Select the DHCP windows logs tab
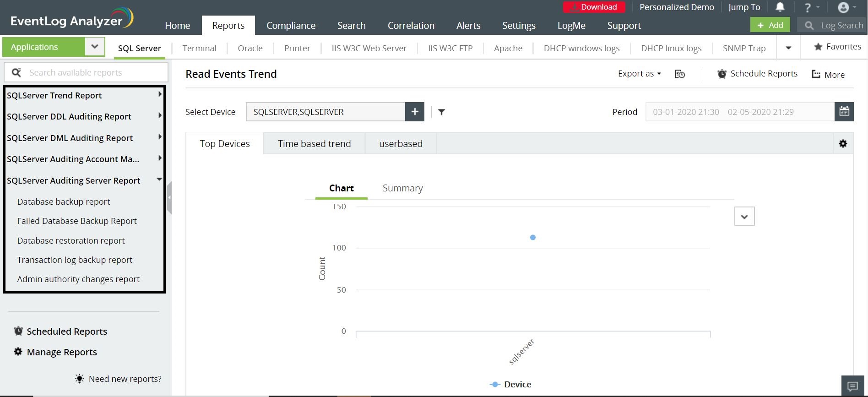This screenshot has height=397, width=868. 581,48
